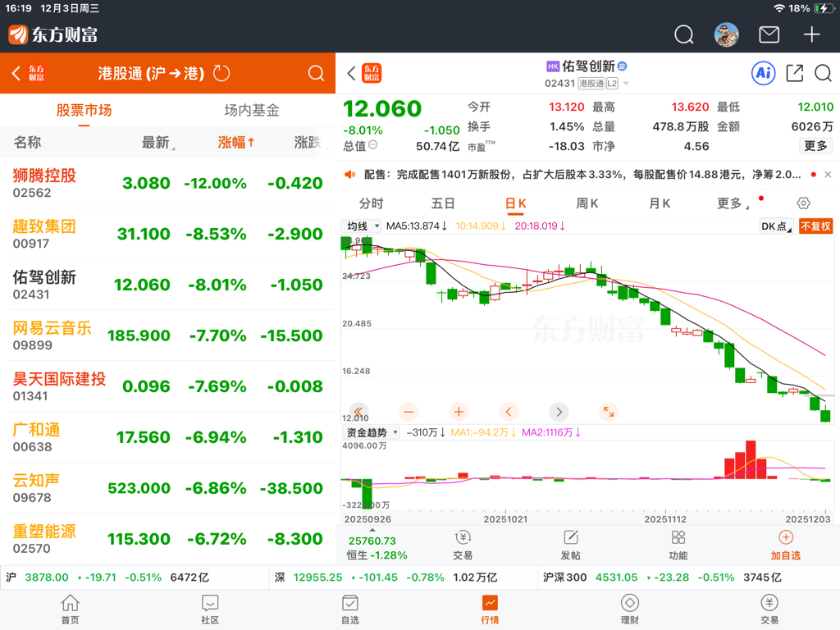This screenshot has width=840, height=630.
Task: Open 行情 market tab
Action: click(490, 609)
